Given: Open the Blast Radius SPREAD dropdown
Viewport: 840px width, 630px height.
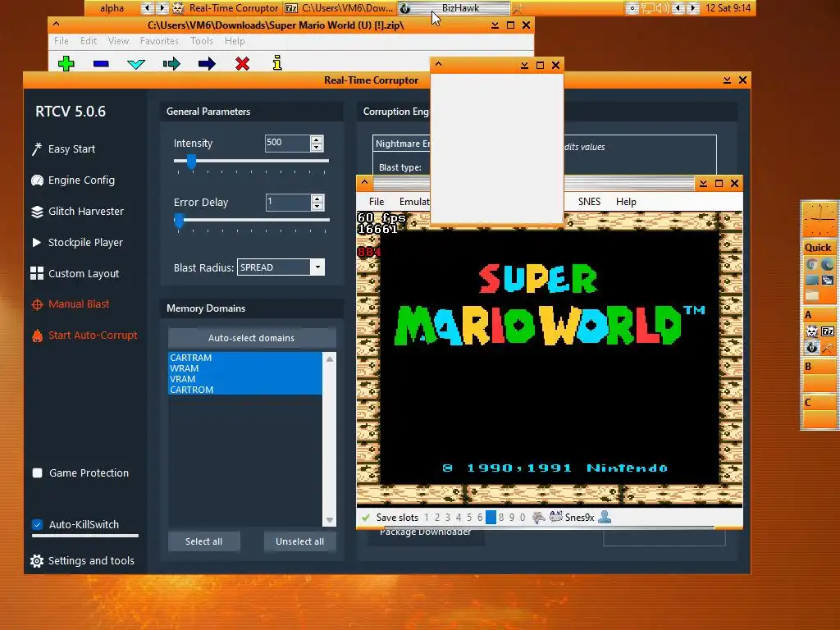Looking at the screenshot, I should click(x=317, y=267).
